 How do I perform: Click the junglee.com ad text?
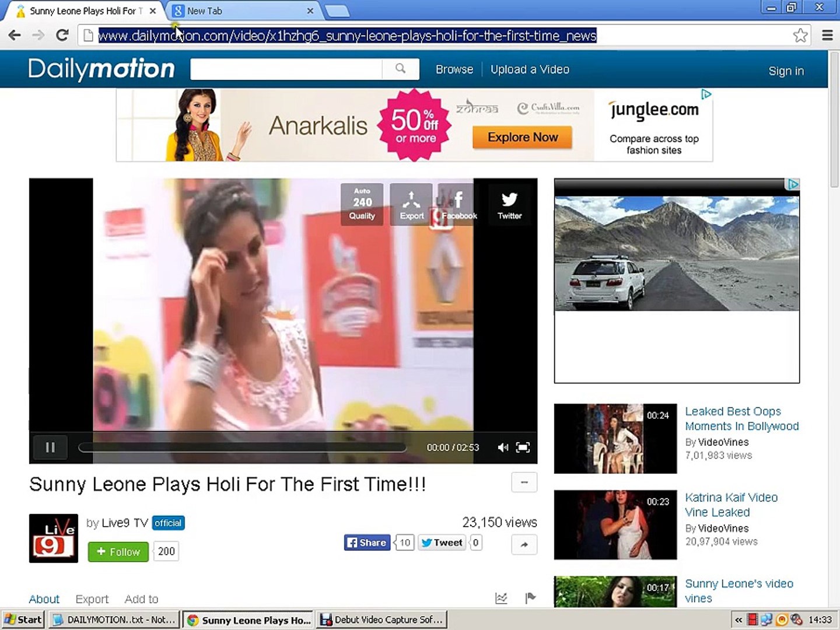pos(654,109)
